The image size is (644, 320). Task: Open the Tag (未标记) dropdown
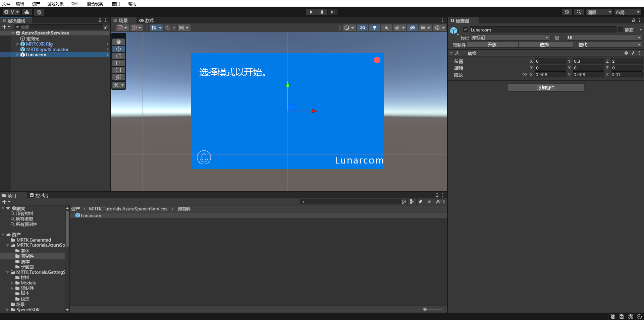(x=510, y=38)
